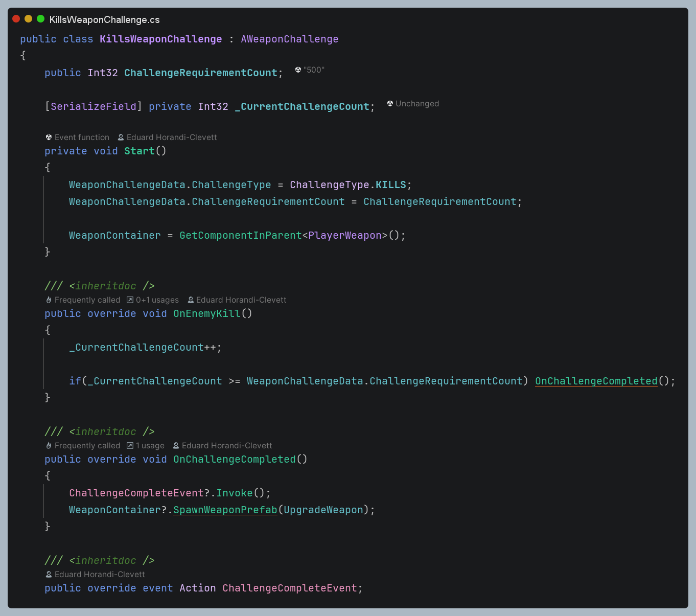This screenshot has height=616, width=696.
Task: Click the green maximize window button
Action: [x=41, y=19]
